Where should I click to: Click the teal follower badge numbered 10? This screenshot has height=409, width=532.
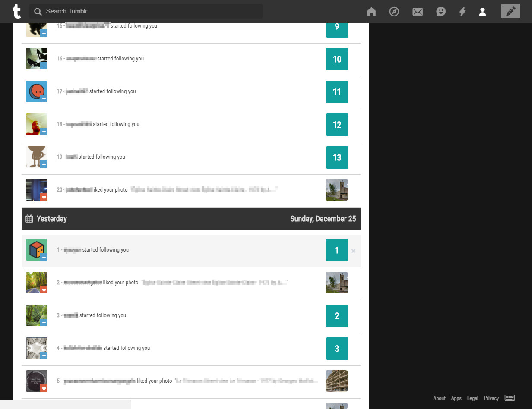click(337, 59)
